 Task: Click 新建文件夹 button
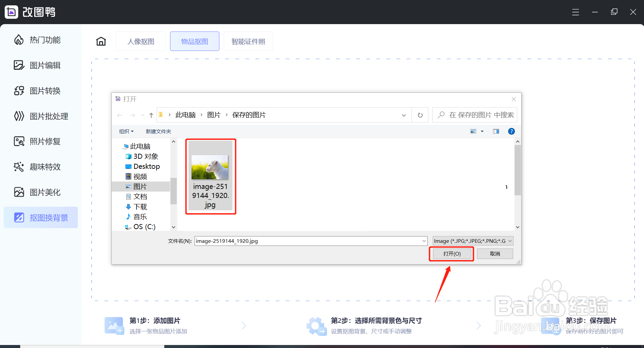(158, 131)
